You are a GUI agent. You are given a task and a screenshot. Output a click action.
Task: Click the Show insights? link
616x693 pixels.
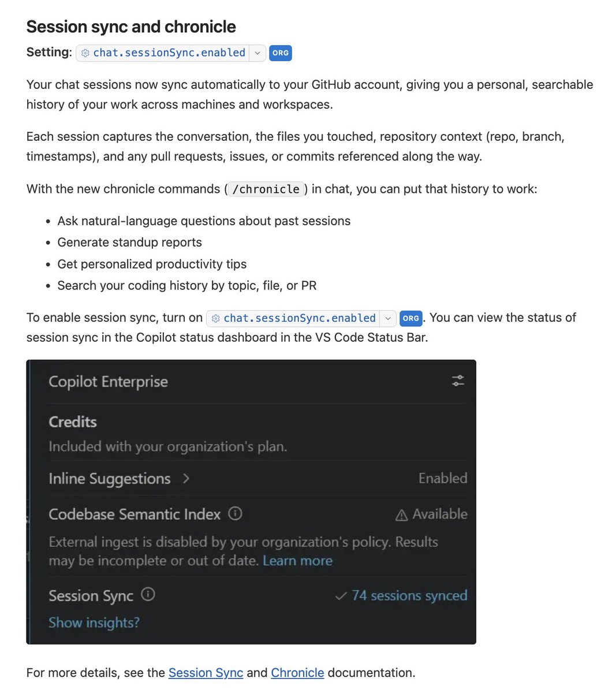coord(94,623)
